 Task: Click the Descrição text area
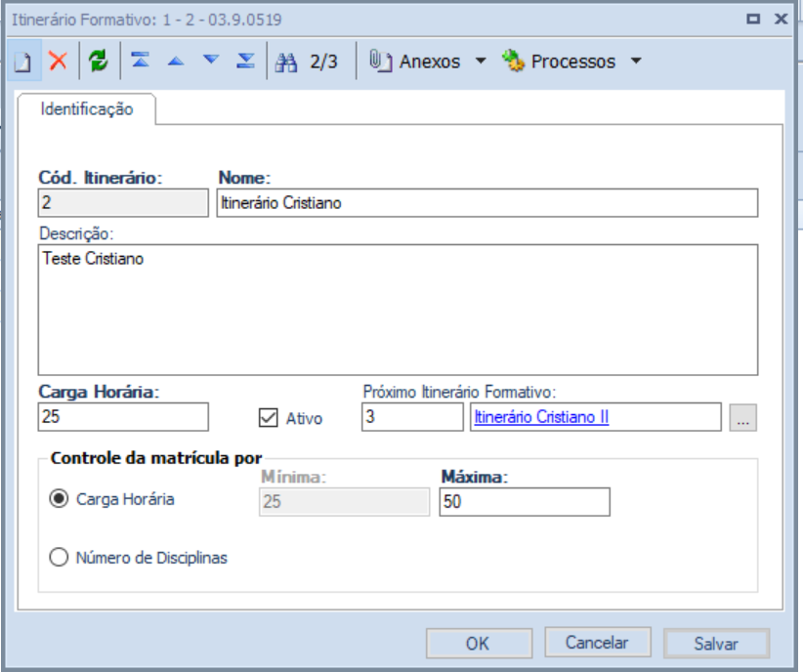398,310
